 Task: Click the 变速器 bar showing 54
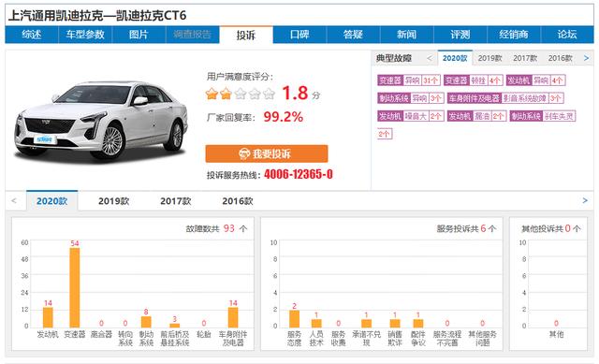pos(75,287)
